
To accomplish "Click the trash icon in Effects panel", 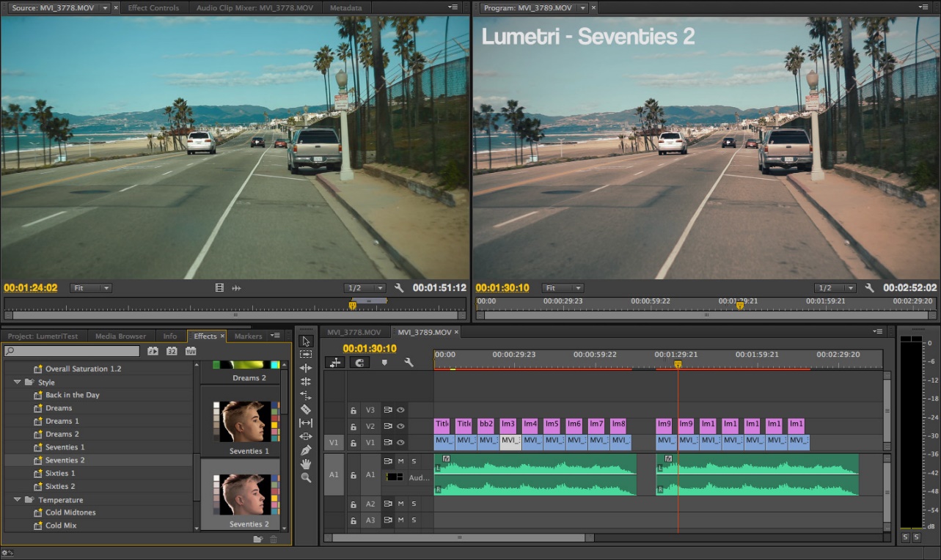I will pyautogui.click(x=274, y=539).
